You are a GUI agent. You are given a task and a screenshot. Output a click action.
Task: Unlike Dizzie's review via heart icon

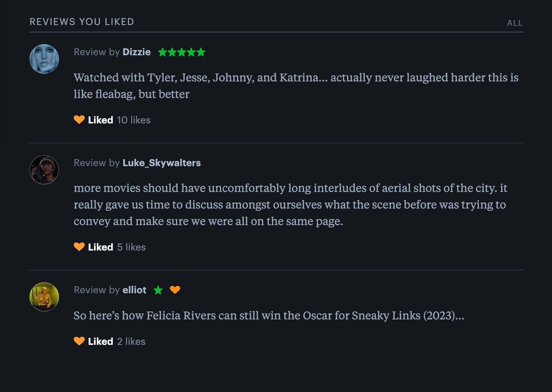pyautogui.click(x=79, y=120)
